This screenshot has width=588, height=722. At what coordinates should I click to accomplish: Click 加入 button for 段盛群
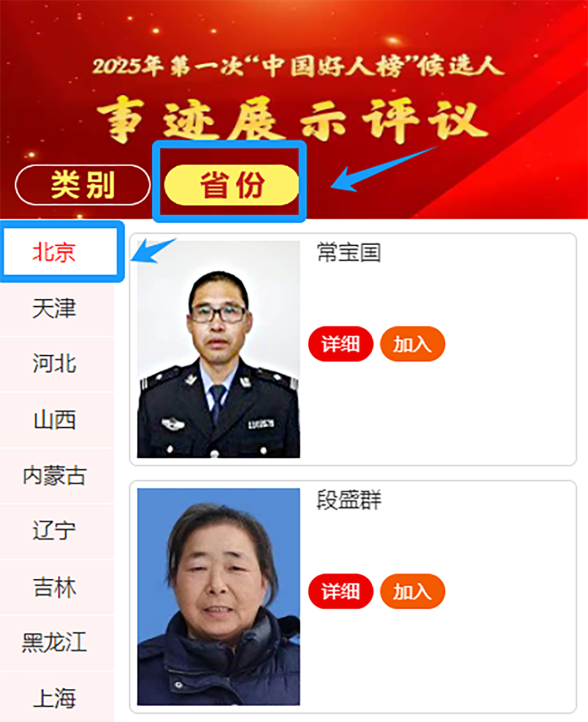pyautogui.click(x=412, y=591)
